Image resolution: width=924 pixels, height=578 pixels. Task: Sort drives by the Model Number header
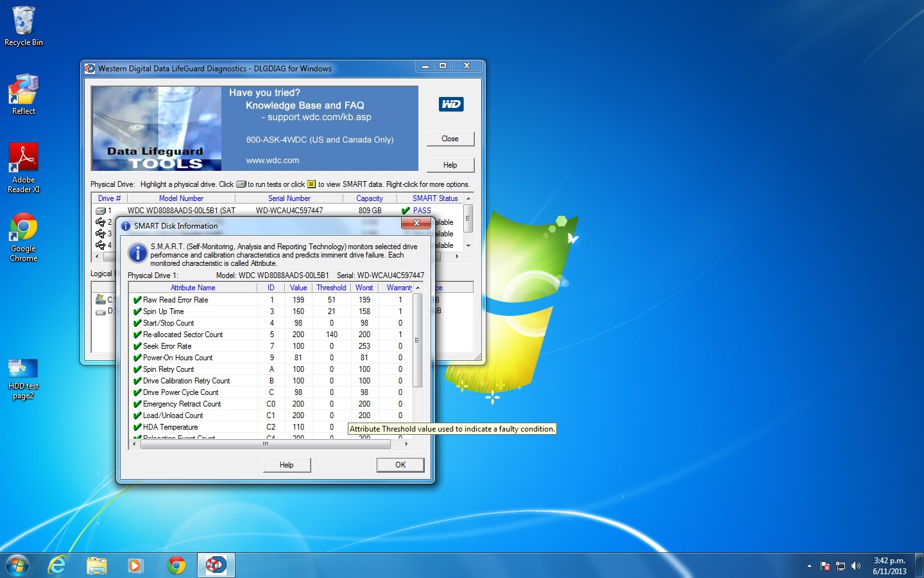click(181, 198)
